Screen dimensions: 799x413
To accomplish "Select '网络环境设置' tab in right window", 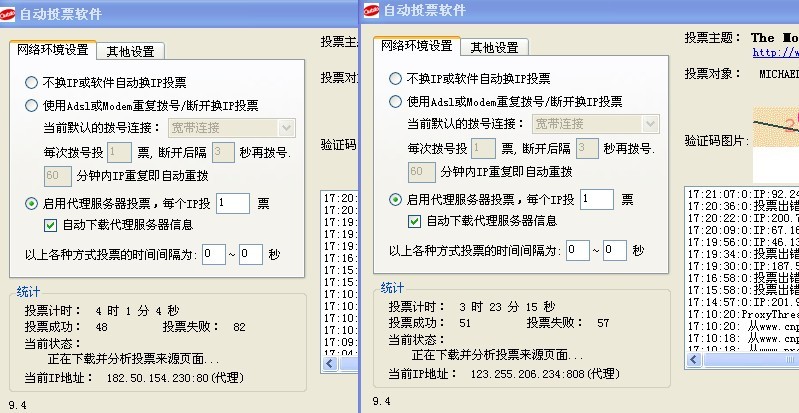I will click(417, 47).
